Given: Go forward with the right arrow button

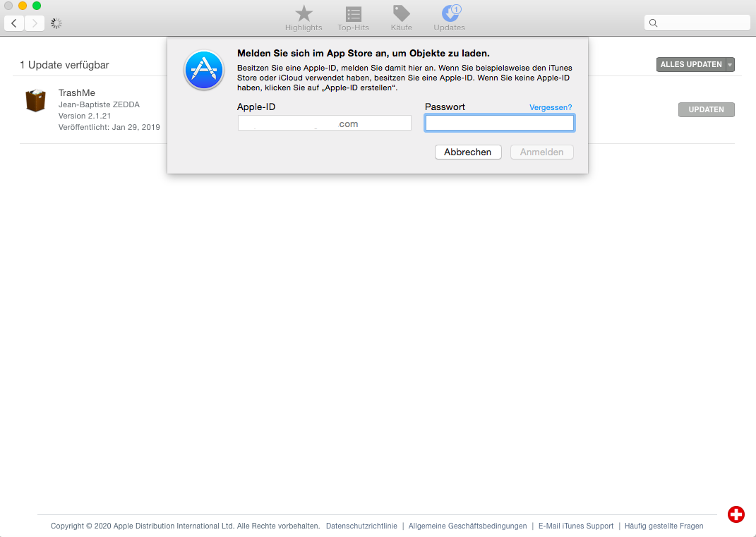Looking at the screenshot, I should pos(35,23).
